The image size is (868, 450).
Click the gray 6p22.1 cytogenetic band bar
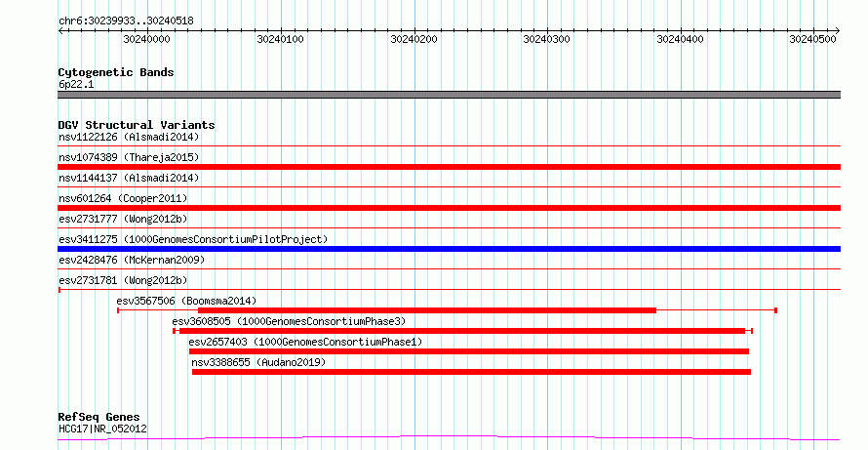click(x=449, y=95)
